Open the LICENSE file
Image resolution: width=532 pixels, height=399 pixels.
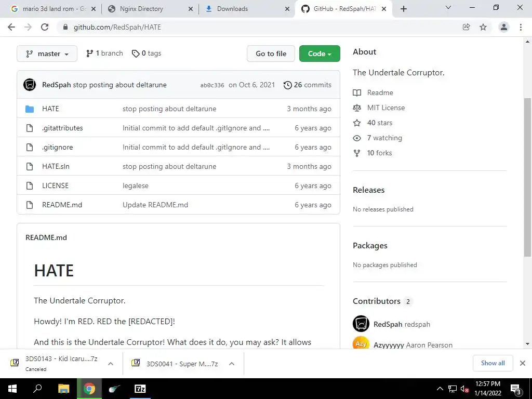[x=55, y=185]
